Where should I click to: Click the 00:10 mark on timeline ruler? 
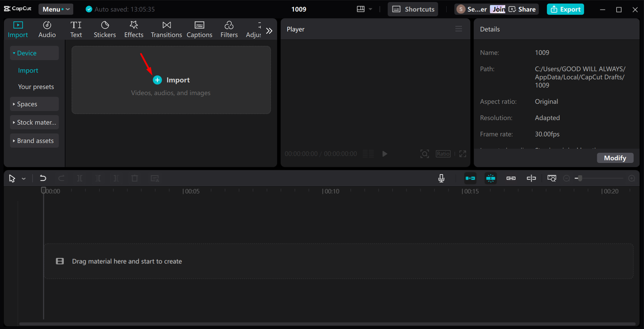click(x=331, y=191)
